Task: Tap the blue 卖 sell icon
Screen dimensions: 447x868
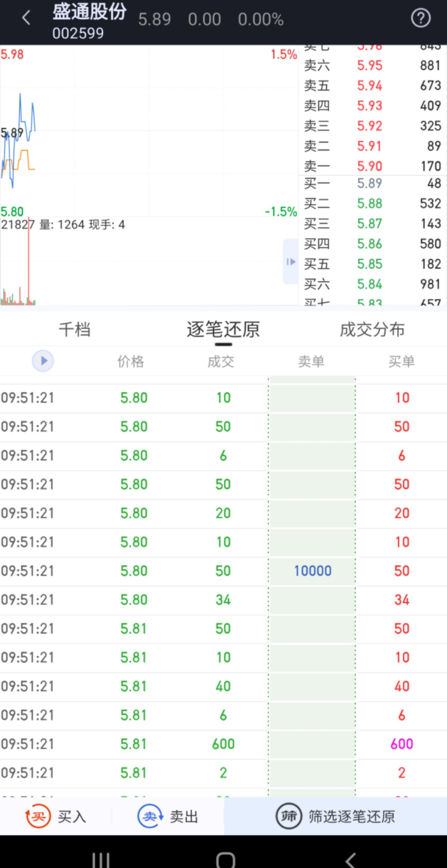Action: 150,817
